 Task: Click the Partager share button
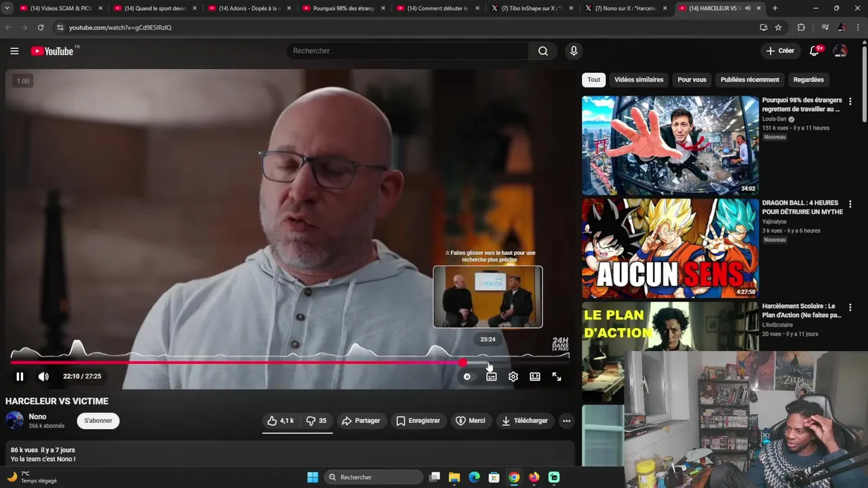[361, 421]
